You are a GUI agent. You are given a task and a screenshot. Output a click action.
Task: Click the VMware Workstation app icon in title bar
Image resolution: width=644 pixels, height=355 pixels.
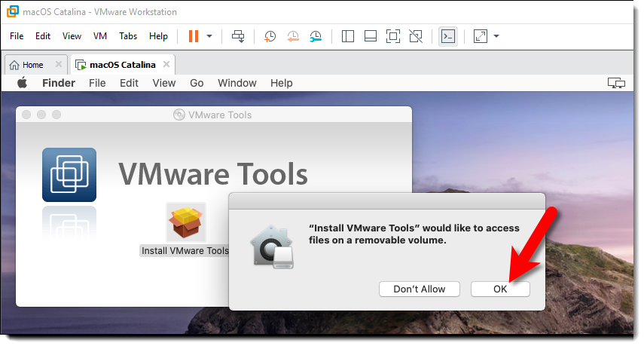tap(13, 11)
